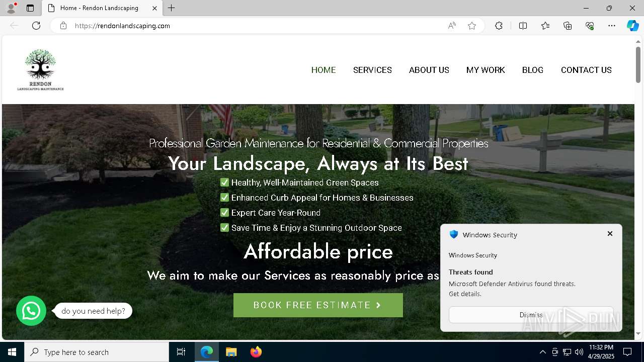Launch Firefox from taskbar
The height and width of the screenshot is (362, 644).
click(x=256, y=352)
